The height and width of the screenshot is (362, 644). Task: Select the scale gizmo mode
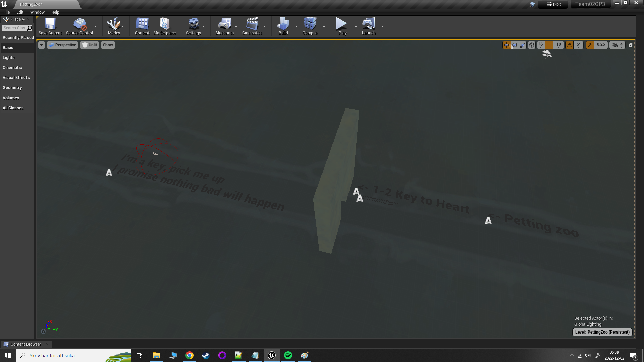coord(523,45)
